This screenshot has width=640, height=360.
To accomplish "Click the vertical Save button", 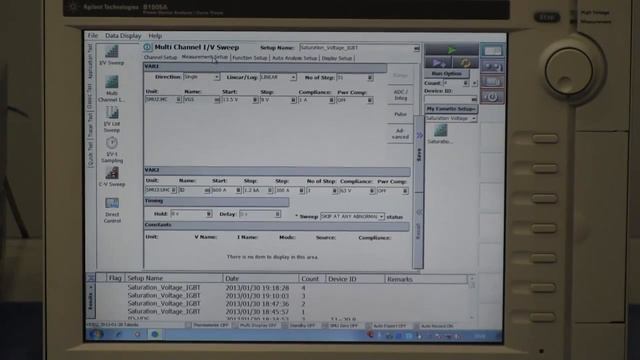I will pyautogui.click(x=419, y=154).
